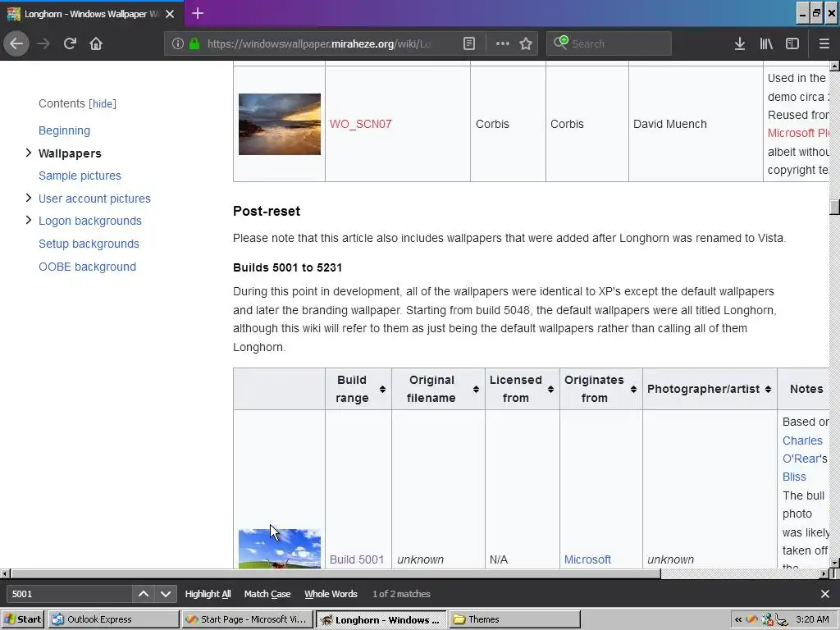Open a new browser tab

(198, 13)
